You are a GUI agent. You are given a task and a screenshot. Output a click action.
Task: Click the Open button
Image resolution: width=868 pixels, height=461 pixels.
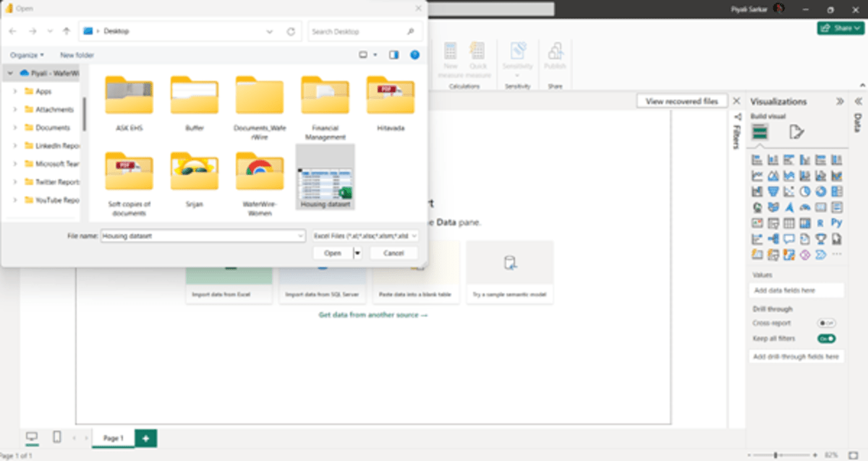click(x=333, y=253)
